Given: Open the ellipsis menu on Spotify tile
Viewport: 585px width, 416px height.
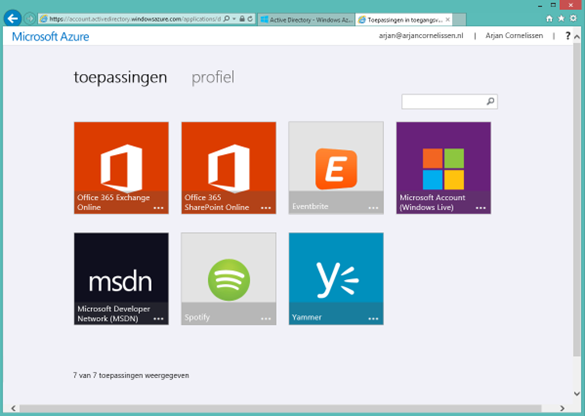Looking at the screenshot, I should [266, 319].
